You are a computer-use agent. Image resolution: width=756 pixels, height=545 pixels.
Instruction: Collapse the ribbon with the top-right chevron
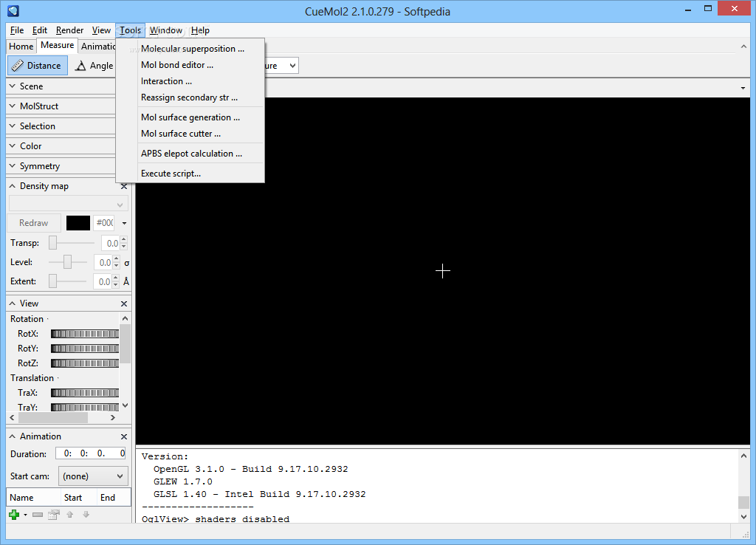[x=743, y=47]
